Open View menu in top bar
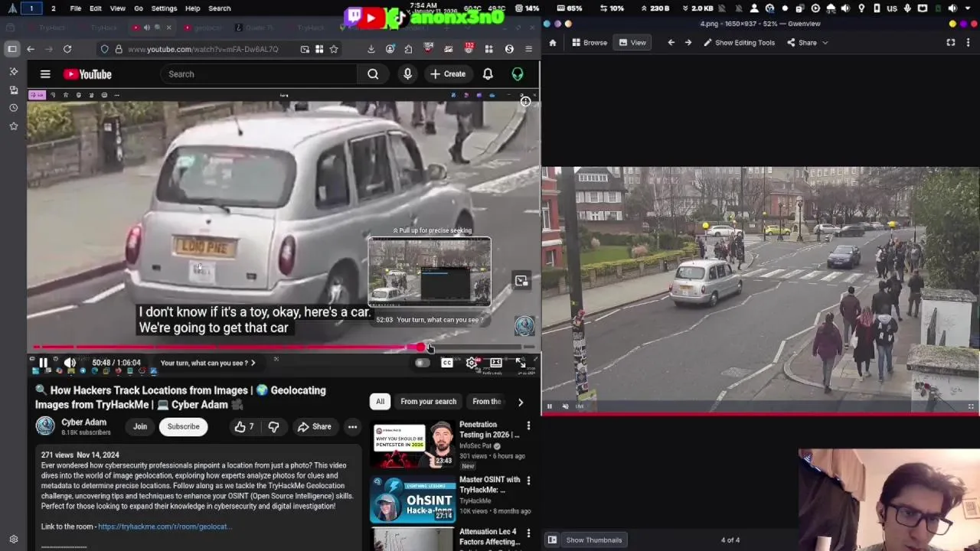 pyautogui.click(x=117, y=8)
